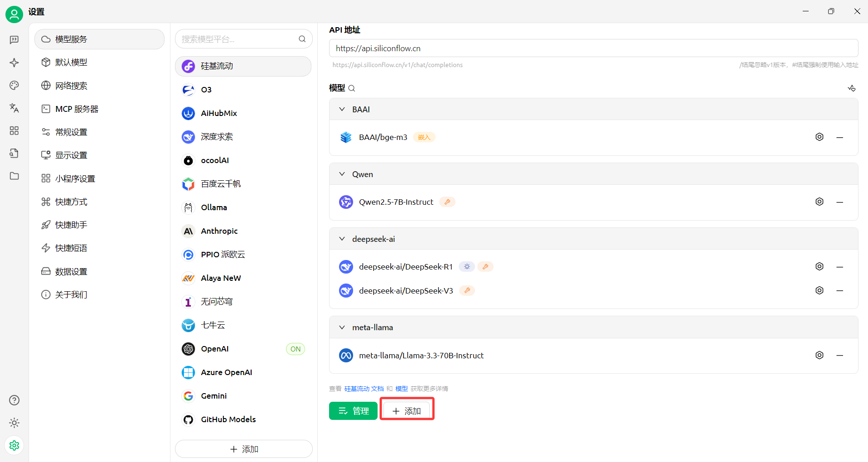The width and height of the screenshot is (868, 462).
Task: Open the translate sidebar icon
Action: click(14, 108)
